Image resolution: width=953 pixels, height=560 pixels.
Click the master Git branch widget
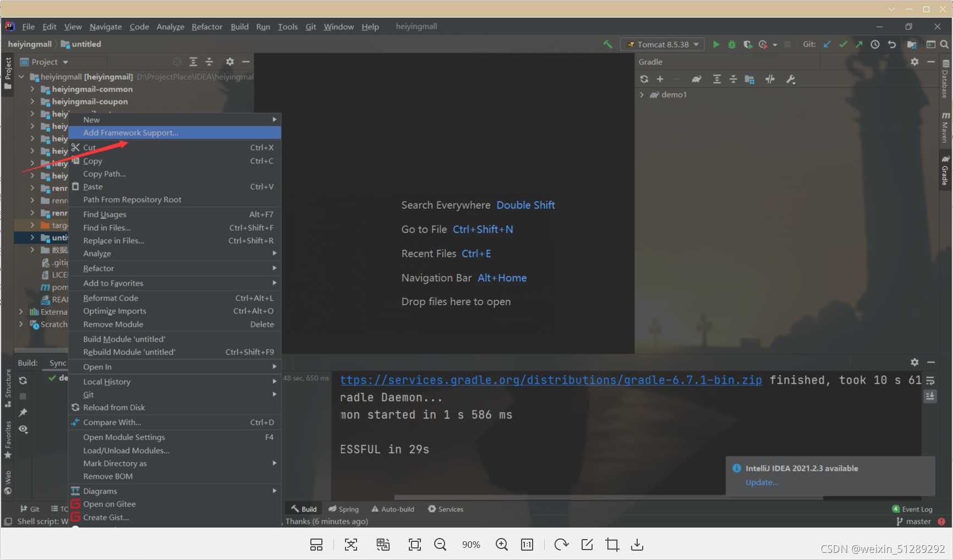point(914,521)
